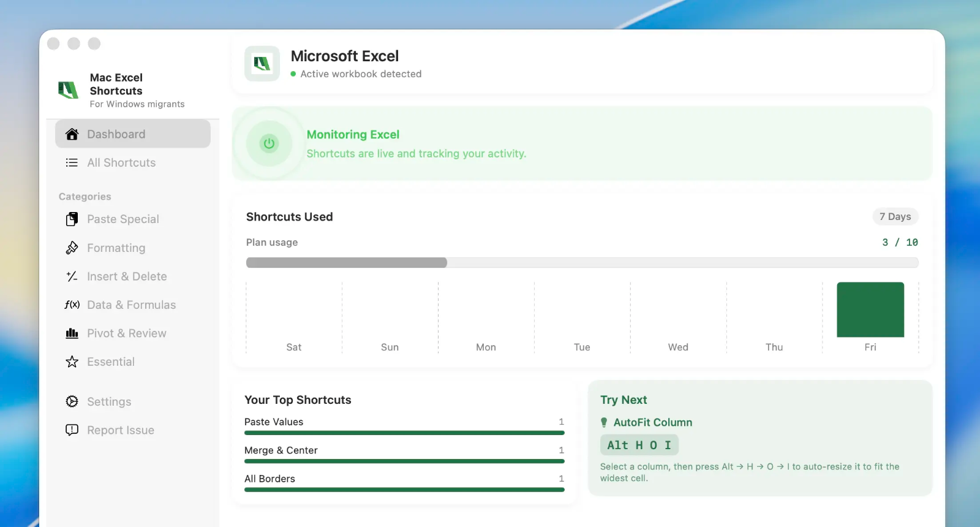Click the Dashboard home icon
Screen dimensions: 980x527
click(x=72, y=134)
